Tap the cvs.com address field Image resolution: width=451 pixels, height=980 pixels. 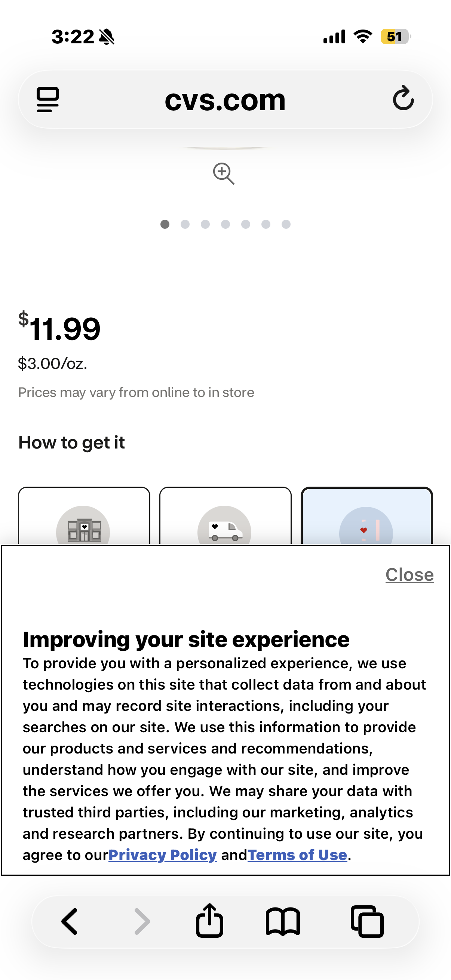pyautogui.click(x=225, y=100)
